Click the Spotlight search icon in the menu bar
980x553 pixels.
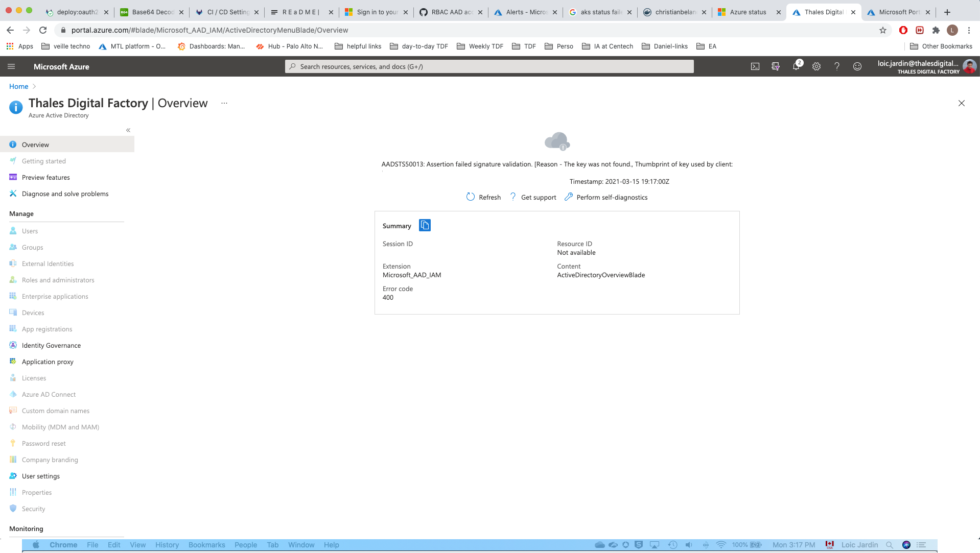pos(890,545)
